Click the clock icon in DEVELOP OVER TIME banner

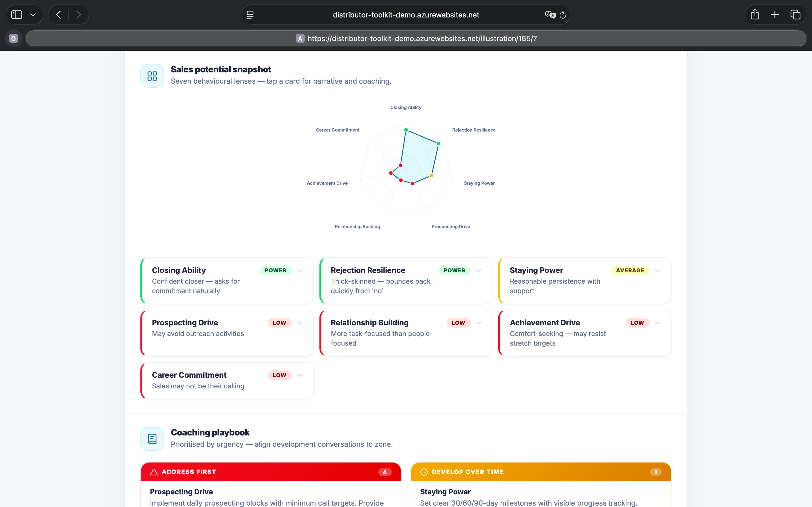tap(424, 472)
